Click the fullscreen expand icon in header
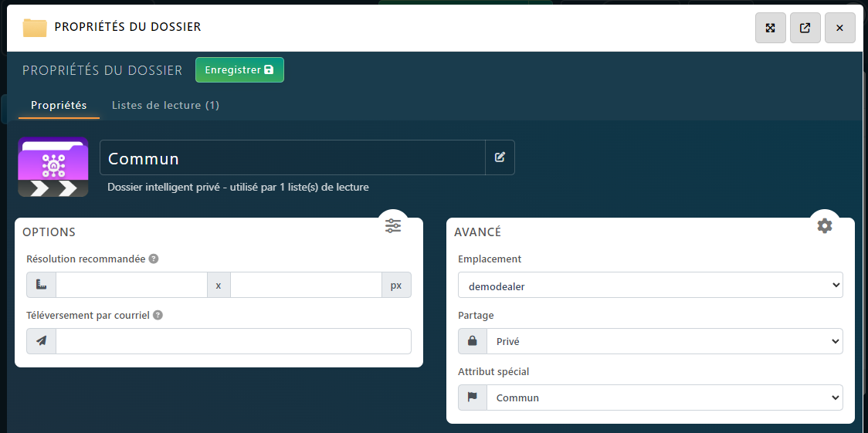This screenshot has width=868, height=433. click(x=770, y=28)
